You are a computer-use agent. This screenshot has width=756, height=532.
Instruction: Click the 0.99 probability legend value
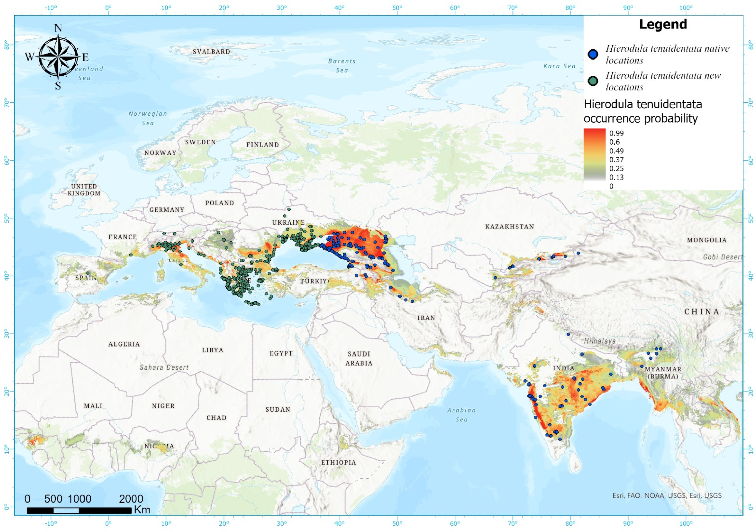(617, 133)
